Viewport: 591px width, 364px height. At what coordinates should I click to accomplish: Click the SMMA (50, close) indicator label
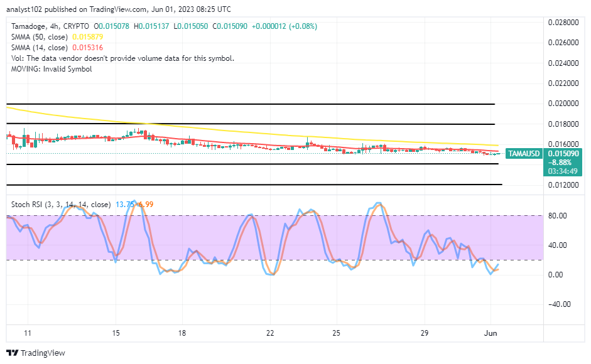(39, 37)
